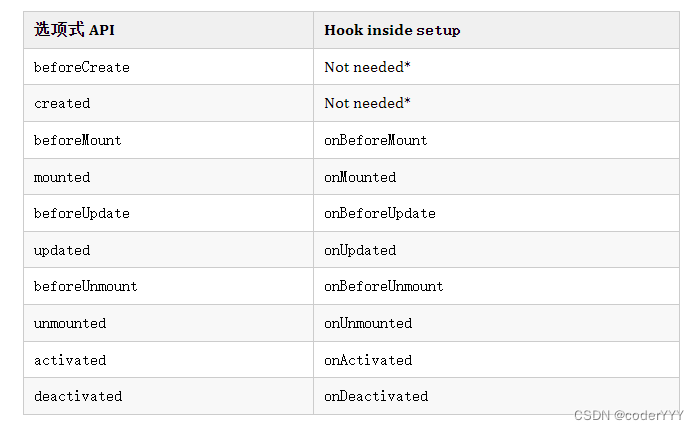Select the beforeCreate cell
Viewport: 699px width, 430px height.
[x=82, y=67]
